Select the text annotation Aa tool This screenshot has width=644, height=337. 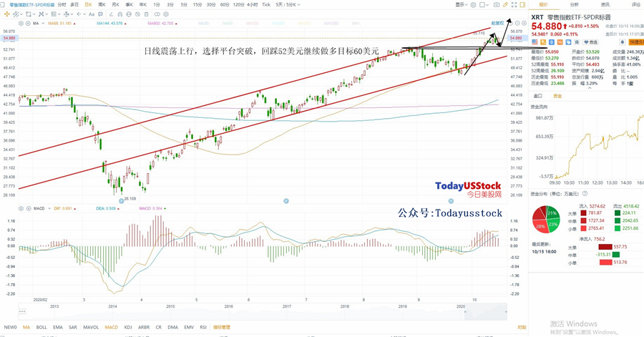[92, 14]
